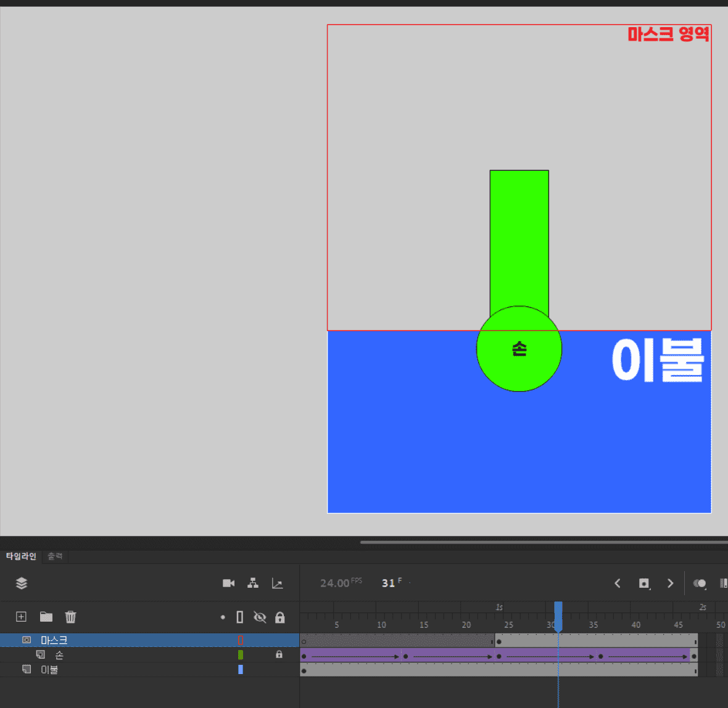The image size is (728, 708).
Task: Show the layer parenting view icon
Action: [253, 583]
